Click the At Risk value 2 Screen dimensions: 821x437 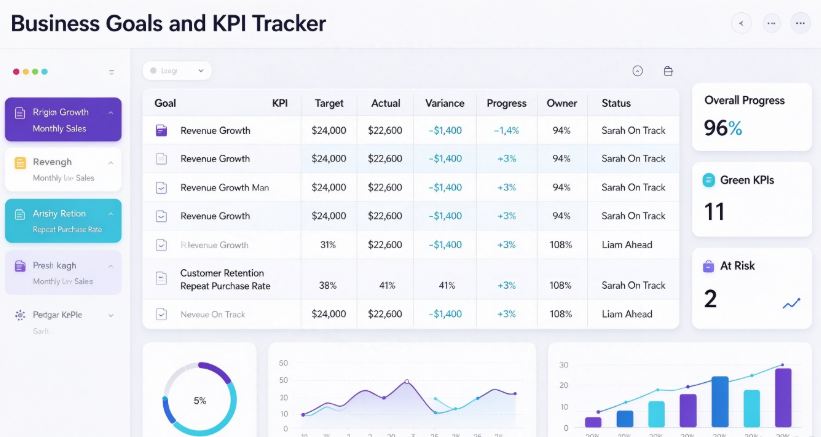click(711, 299)
